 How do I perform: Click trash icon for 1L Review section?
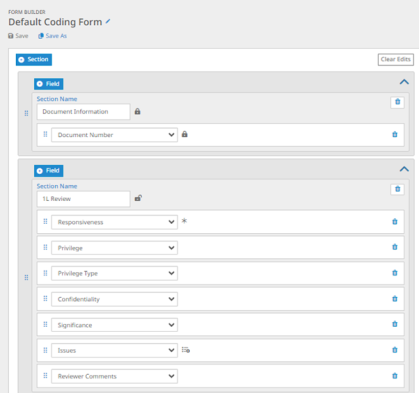[397, 189]
